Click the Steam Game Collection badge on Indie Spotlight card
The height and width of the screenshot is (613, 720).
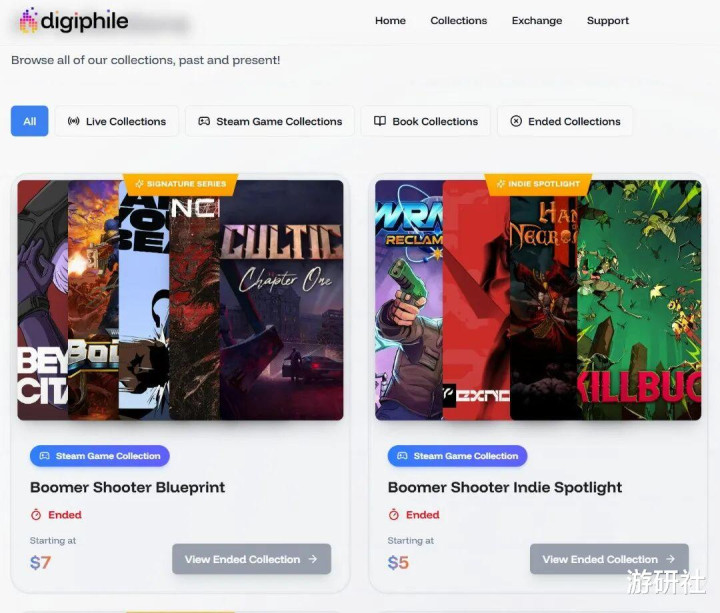point(457,456)
